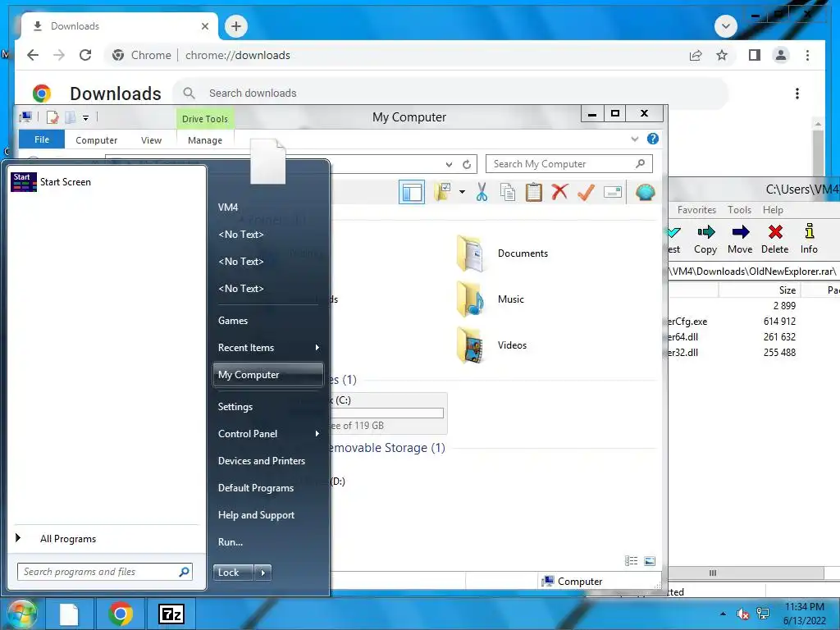Viewport: 840px width, 630px height.
Task: Open the File tab in Explorer ribbon
Action: [x=42, y=139]
